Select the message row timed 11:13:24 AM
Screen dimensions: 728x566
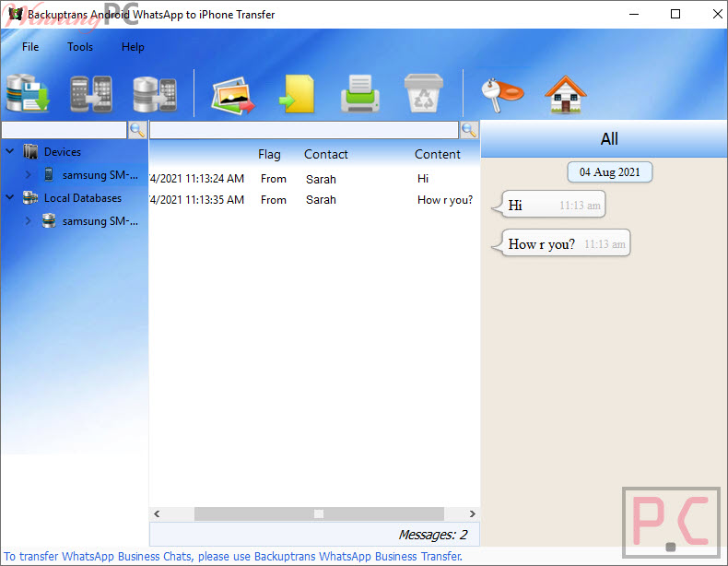(314, 179)
